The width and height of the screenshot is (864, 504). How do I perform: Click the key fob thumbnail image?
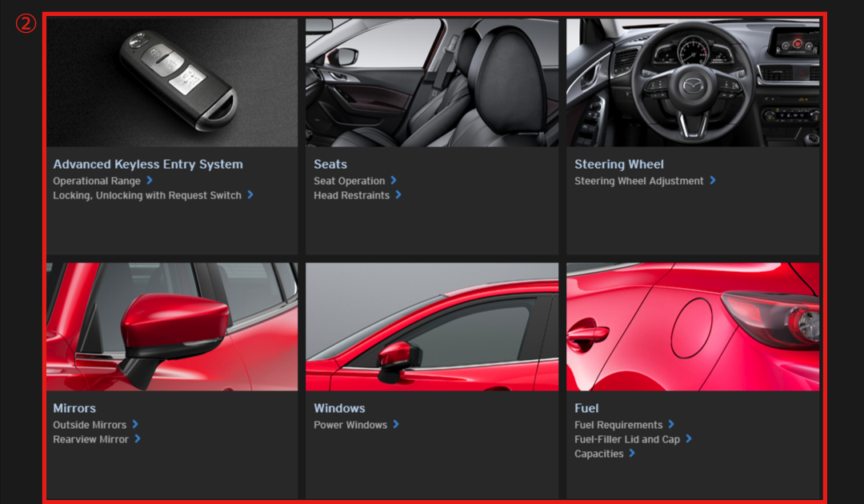172,82
